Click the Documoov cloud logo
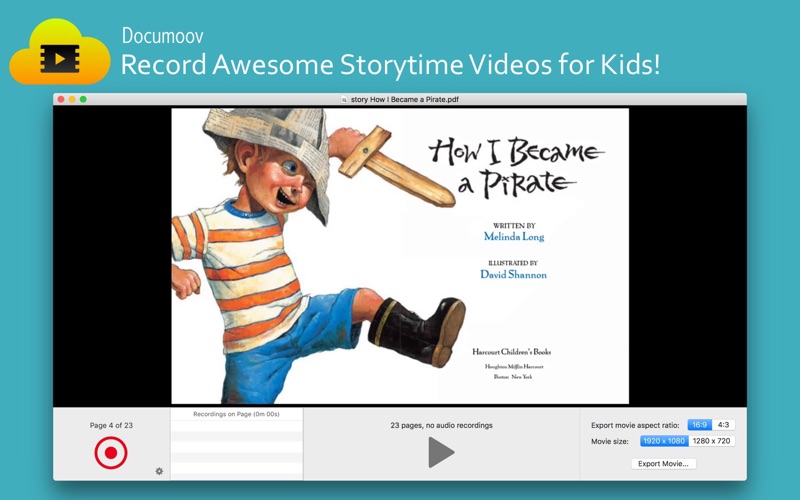 pyautogui.click(x=60, y=52)
